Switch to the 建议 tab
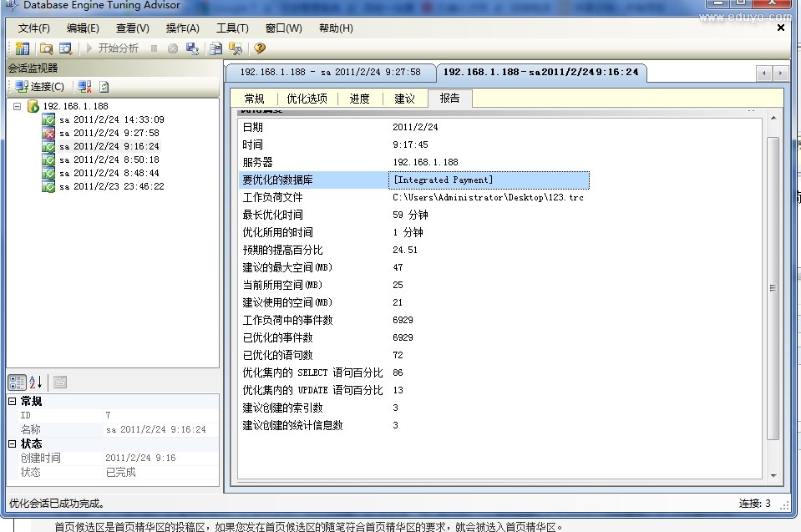 pyautogui.click(x=404, y=99)
